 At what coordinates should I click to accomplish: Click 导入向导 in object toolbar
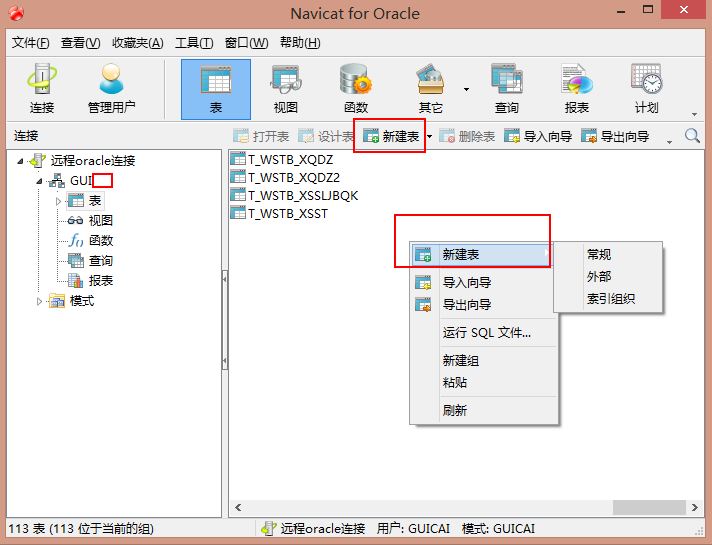[x=538, y=136]
